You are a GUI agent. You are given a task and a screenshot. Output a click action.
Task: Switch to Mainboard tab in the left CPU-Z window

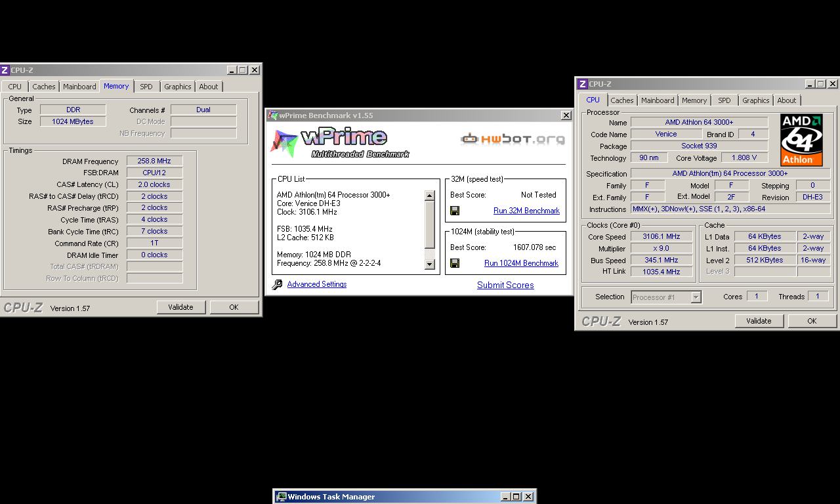pyautogui.click(x=79, y=87)
